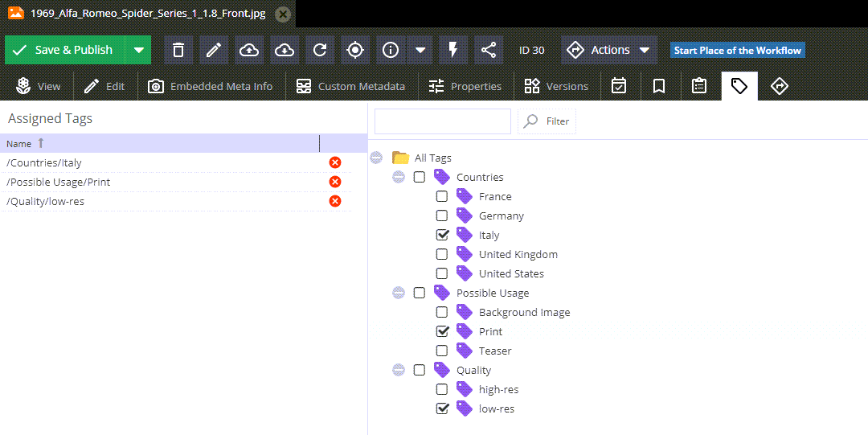Click the share icon in toolbar
Viewport: 868px width, 435px height.
[x=489, y=50]
